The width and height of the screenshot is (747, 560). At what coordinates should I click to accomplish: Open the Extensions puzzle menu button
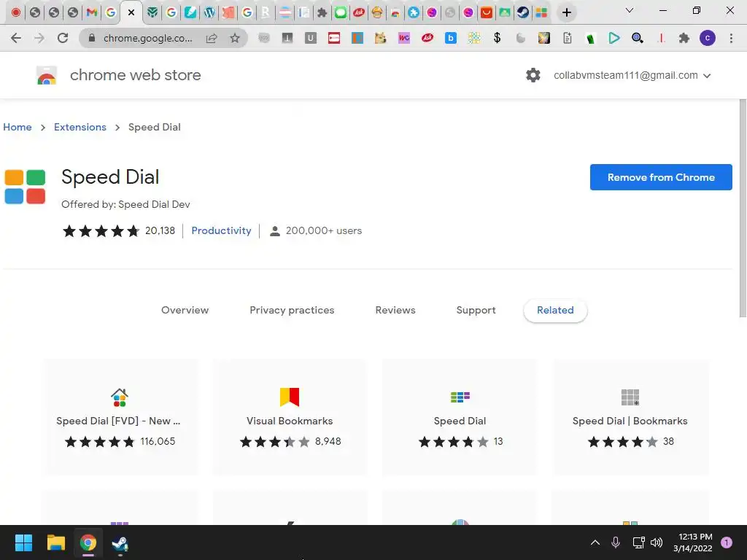[x=684, y=38]
